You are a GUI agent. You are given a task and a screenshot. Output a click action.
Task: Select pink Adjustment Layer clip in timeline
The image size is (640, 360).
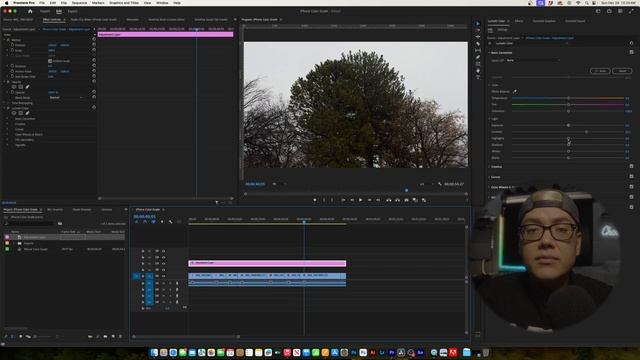click(x=267, y=263)
